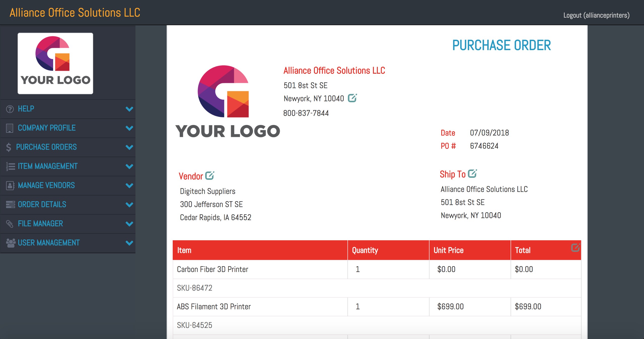Click Logout (allianceprinters) link
644x339 pixels.
596,15
